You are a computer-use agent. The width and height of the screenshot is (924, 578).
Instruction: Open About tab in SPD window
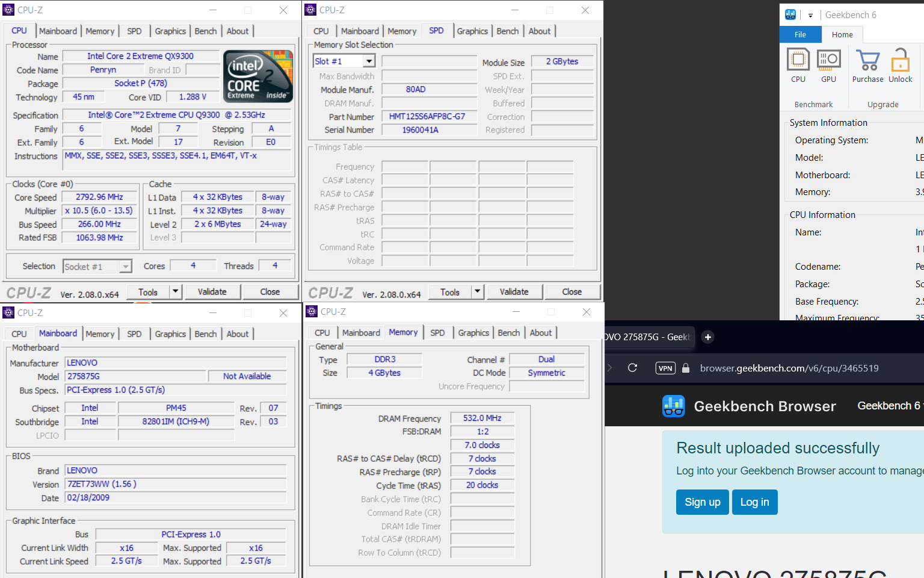[540, 31]
